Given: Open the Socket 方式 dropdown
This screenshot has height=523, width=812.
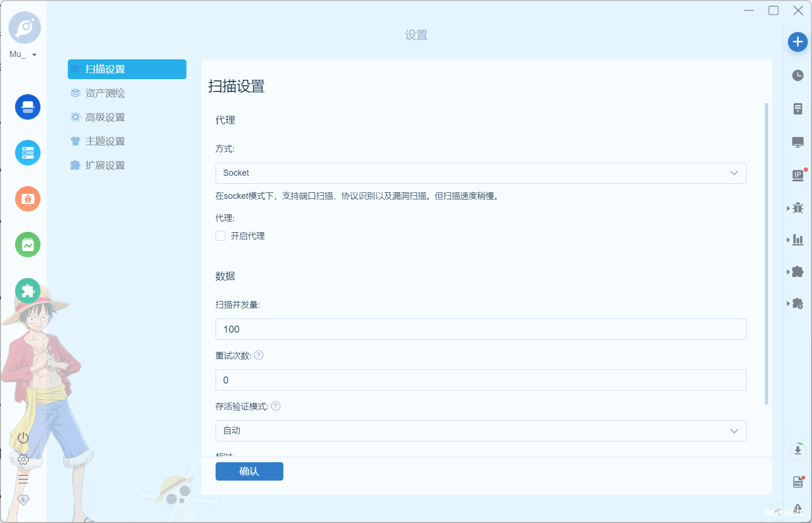Looking at the screenshot, I should click(x=480, y=173).
